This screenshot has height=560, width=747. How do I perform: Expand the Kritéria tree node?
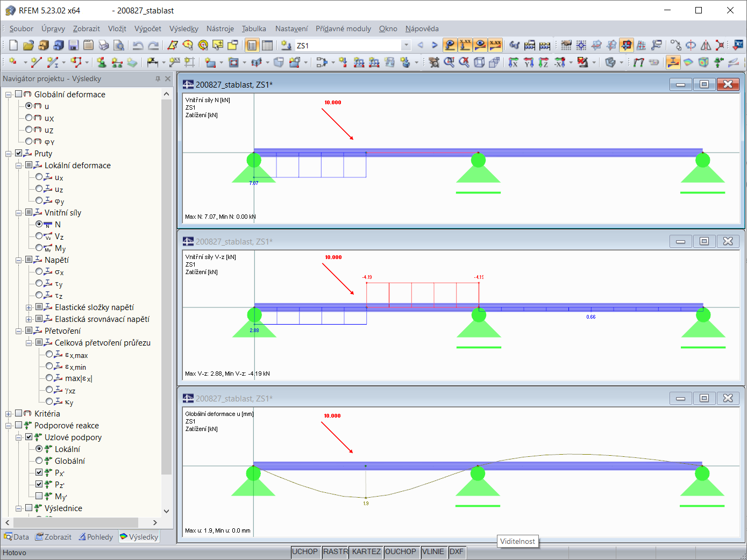pyautogui.click(x=9, y=414)
